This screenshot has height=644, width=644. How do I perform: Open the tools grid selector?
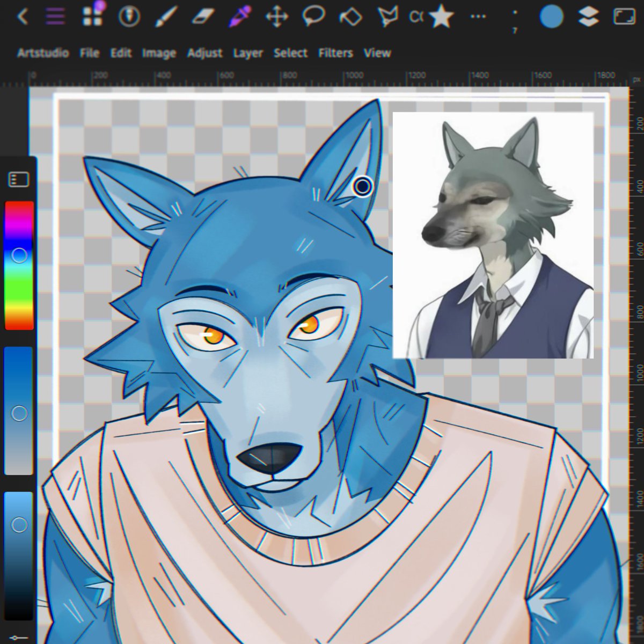coord(92,16)
